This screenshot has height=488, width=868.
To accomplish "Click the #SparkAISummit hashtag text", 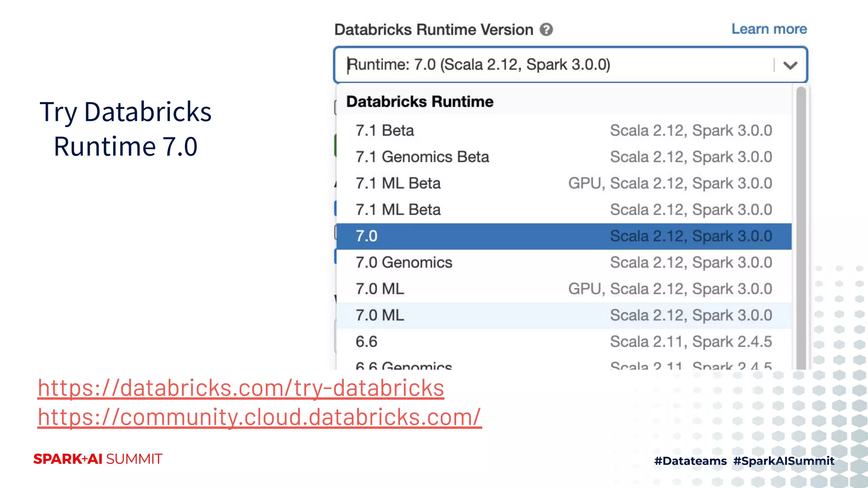I will 784,461.
